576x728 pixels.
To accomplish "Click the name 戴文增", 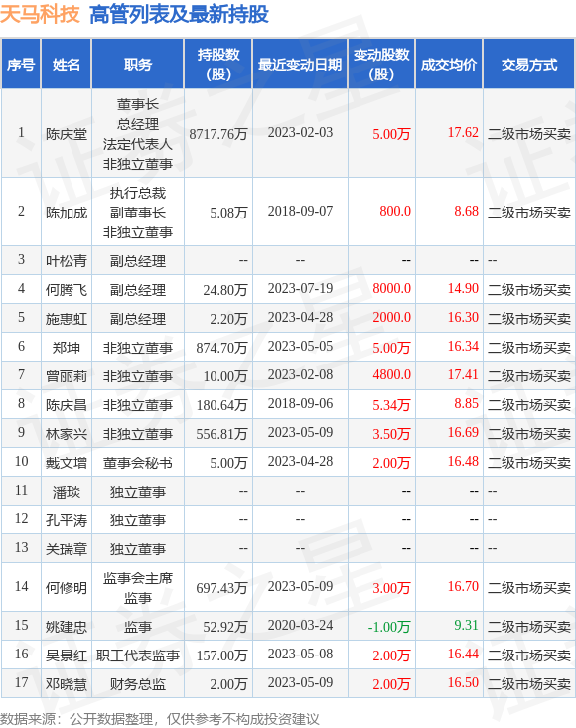I will (x=67, y=463).
